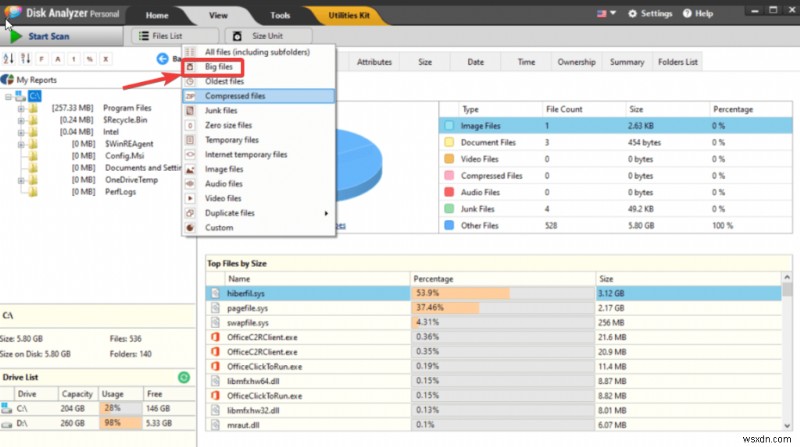Choose Junk files from the menu
800x447 pixels.
[x=259, y=111]
